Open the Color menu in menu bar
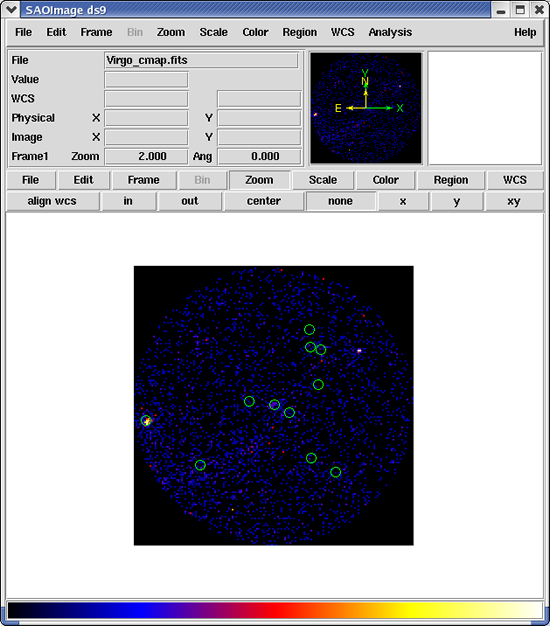Viewport: 550px width, 626px height. pyautogui.click(x=255, y=32)
